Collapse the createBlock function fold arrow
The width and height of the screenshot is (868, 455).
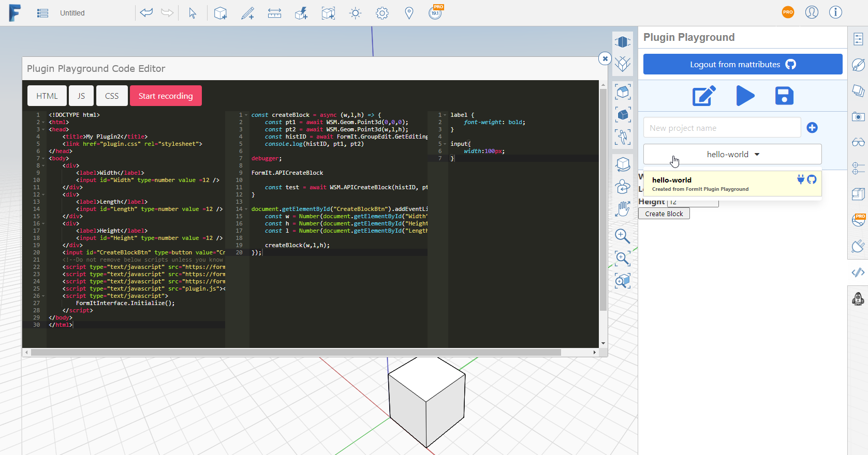click(x=246, y=115)
